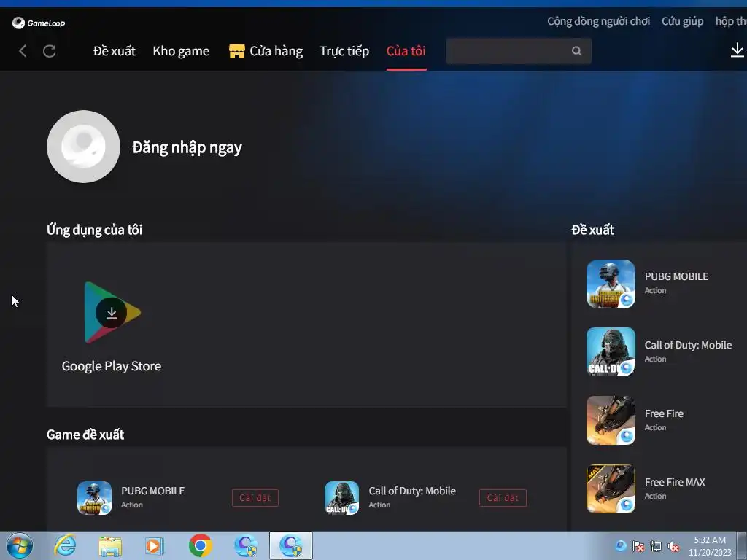Select PUBG MOBILE title in sidebar
This screenshot has height=560, width=747.
point(676,276)
